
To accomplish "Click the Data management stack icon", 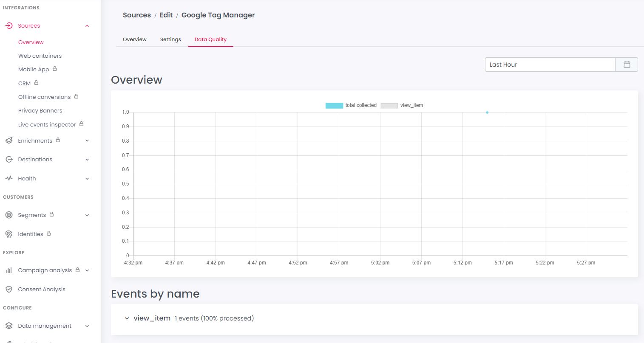I will [x=9, y=326].
